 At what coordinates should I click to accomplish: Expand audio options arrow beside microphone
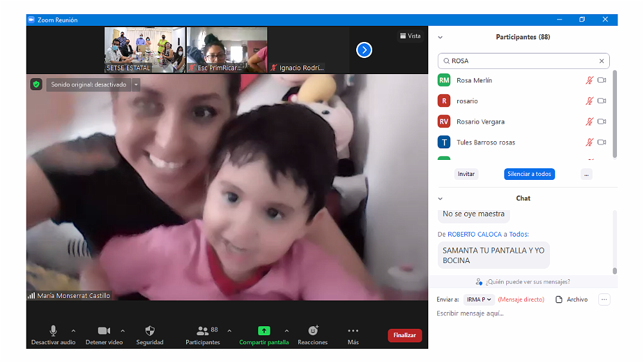pyautogui.click(x=73, y=331)
